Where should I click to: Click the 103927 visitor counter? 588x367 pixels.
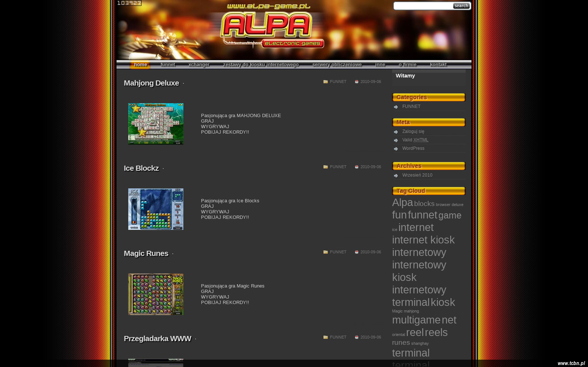(x=129, y=3)
